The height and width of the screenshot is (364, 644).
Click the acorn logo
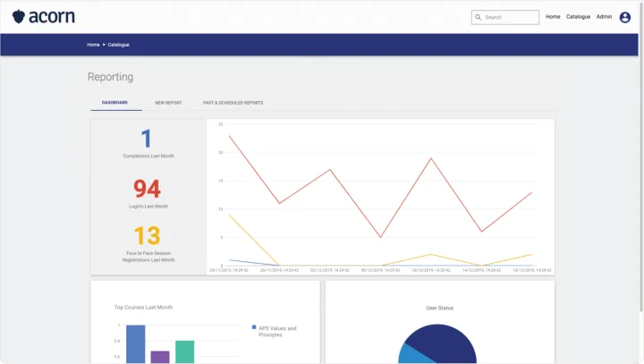[44, 16]
